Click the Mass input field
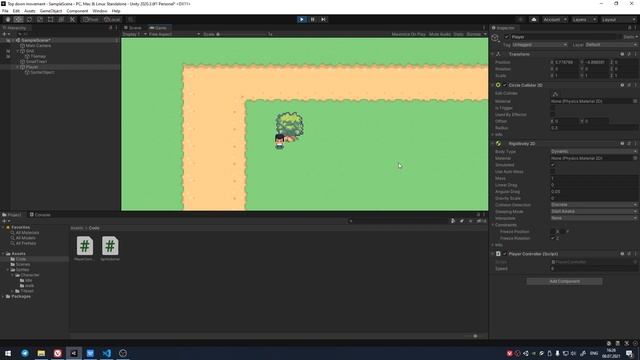The width and height of the screenshot is (640, 360). click(594, 178)
